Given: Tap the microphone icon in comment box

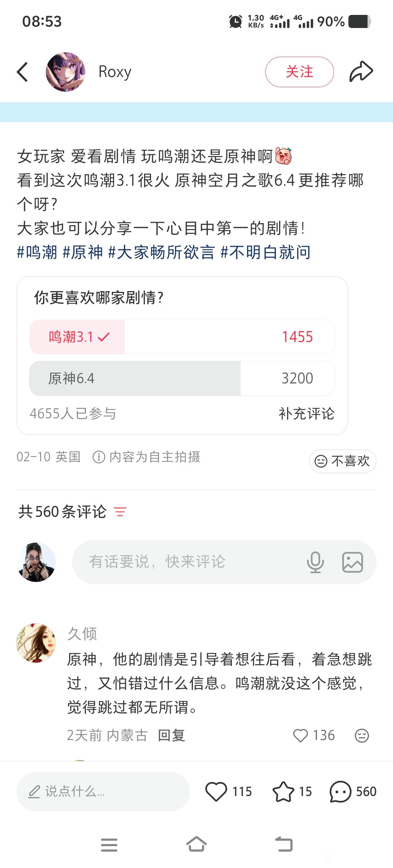Looking at the screenshot, I should pos(315,562).
